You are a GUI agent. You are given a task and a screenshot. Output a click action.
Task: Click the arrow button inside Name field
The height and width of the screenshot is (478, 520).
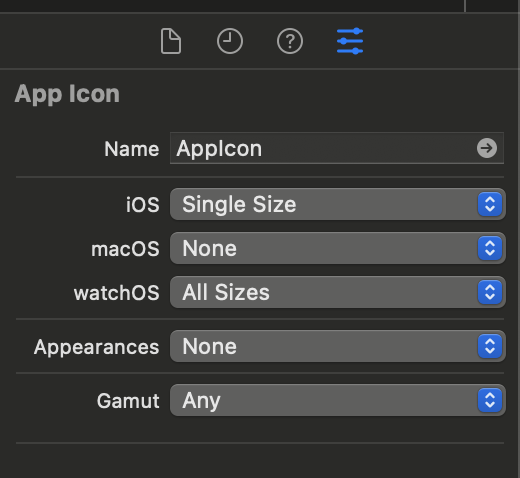click(x=487, y=148)
